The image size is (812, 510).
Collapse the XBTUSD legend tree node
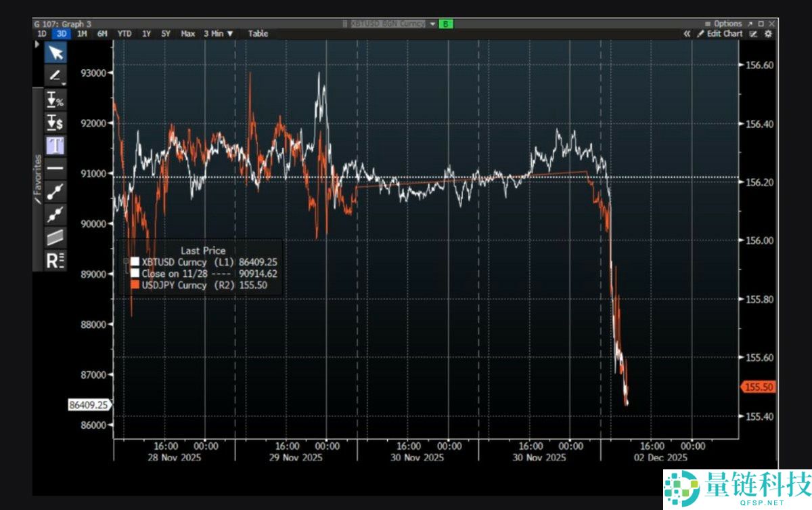coord(126,261)
